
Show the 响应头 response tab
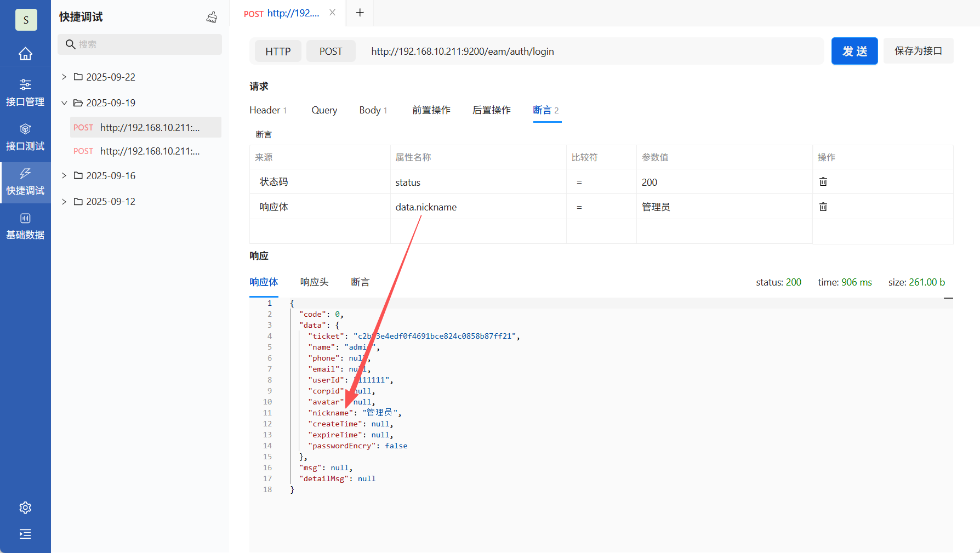pyautogui.click(x=314, y=282)
